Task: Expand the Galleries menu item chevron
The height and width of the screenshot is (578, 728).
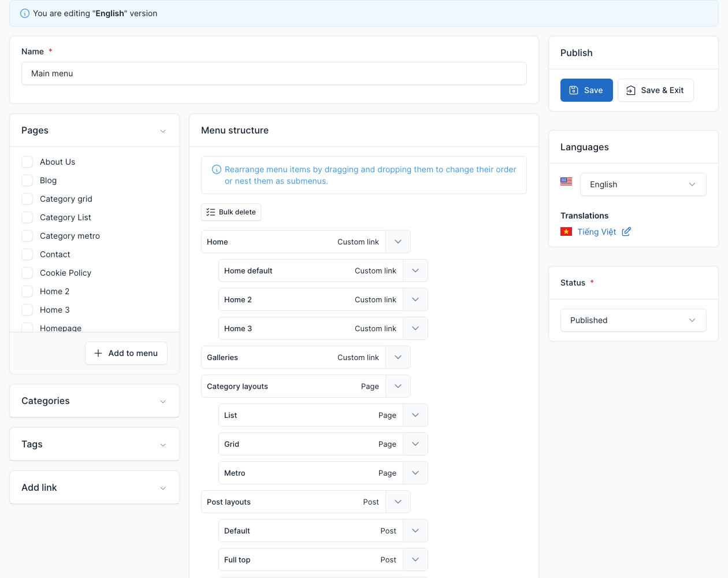Action: click(x=398, y=357)
